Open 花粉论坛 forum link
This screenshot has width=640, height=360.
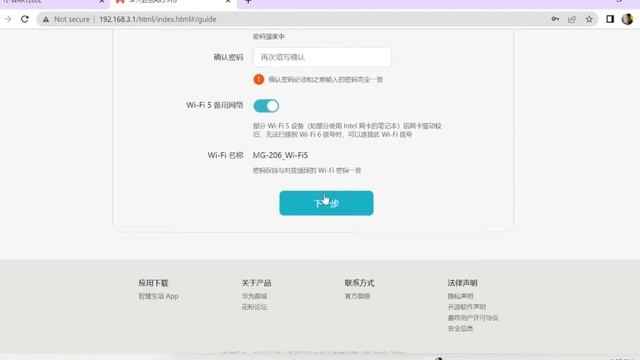tap(254, 307)
